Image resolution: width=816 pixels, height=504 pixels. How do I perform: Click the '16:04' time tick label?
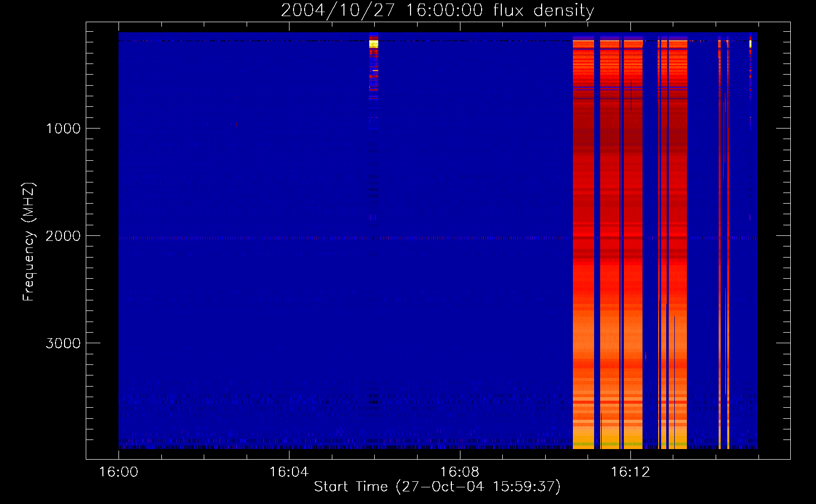pyautogui.click(x=289, y=472)
